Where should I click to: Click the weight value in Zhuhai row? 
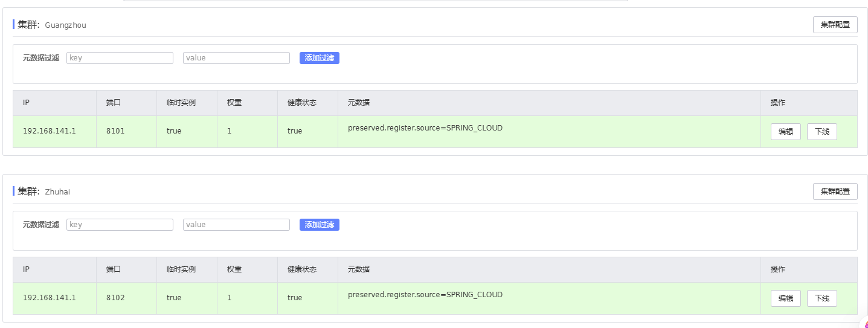(230, 298)
